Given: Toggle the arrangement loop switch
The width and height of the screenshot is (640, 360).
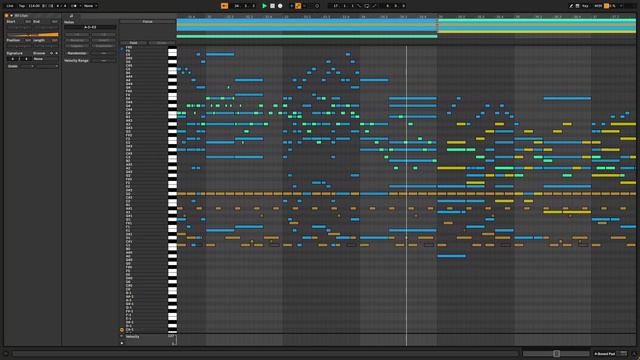Looking at the screenshot, I should pyautogui.click(x=367, y=6).
